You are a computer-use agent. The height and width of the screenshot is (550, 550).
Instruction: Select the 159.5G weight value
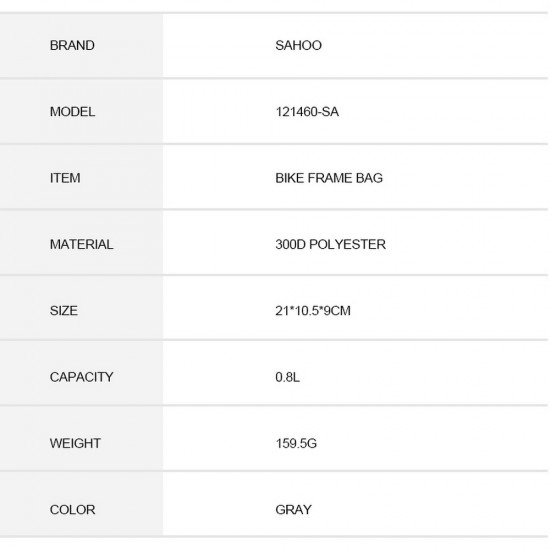[296, 443]
